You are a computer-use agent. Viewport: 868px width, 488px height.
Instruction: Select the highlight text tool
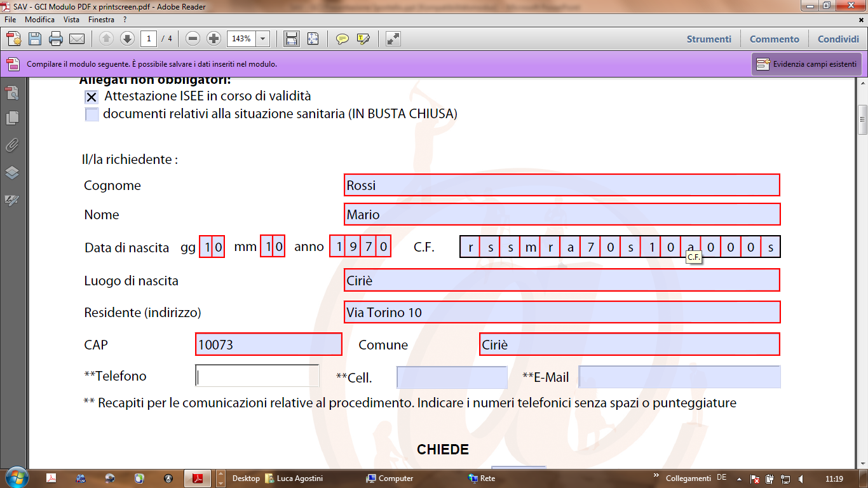click(x=363, y=39)
